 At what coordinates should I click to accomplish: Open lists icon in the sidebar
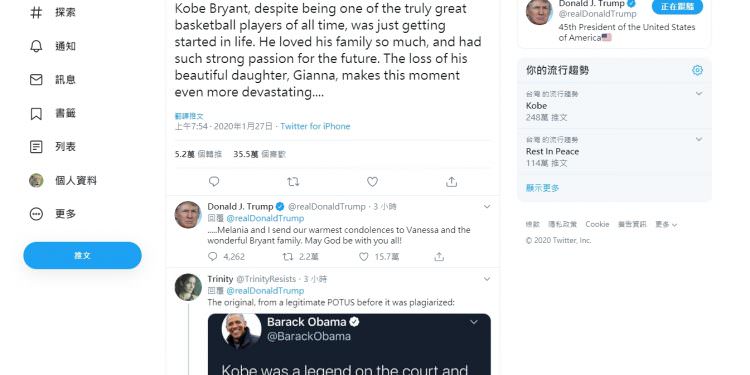click(36, 147)
